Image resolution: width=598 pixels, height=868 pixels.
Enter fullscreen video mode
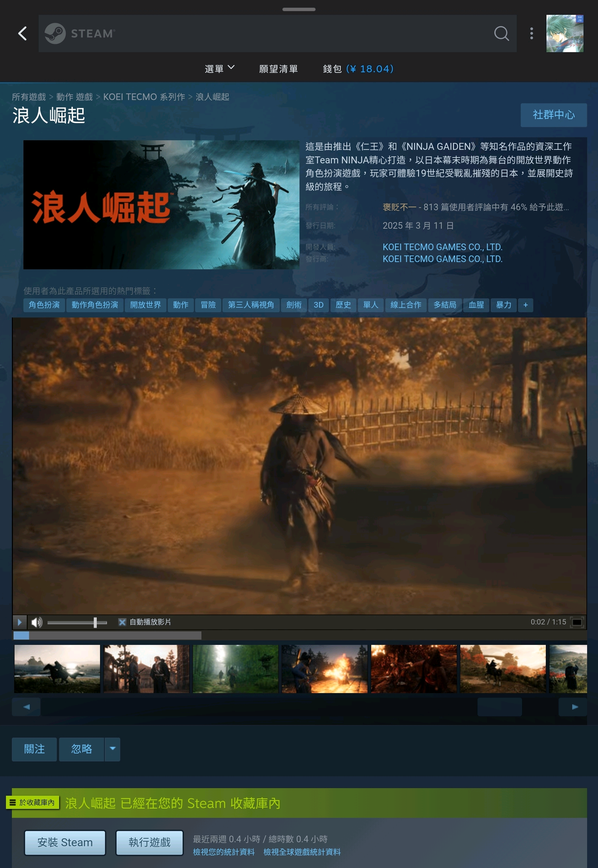click(577, 622)
